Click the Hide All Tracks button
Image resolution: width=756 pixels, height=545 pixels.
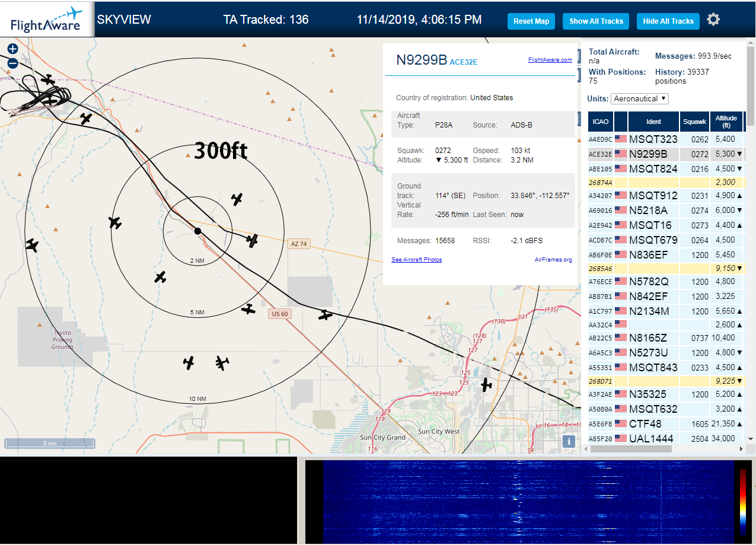point(668,21)
